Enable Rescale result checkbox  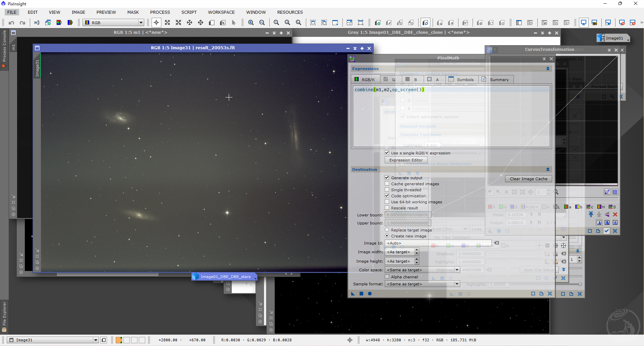pos(387,208)
